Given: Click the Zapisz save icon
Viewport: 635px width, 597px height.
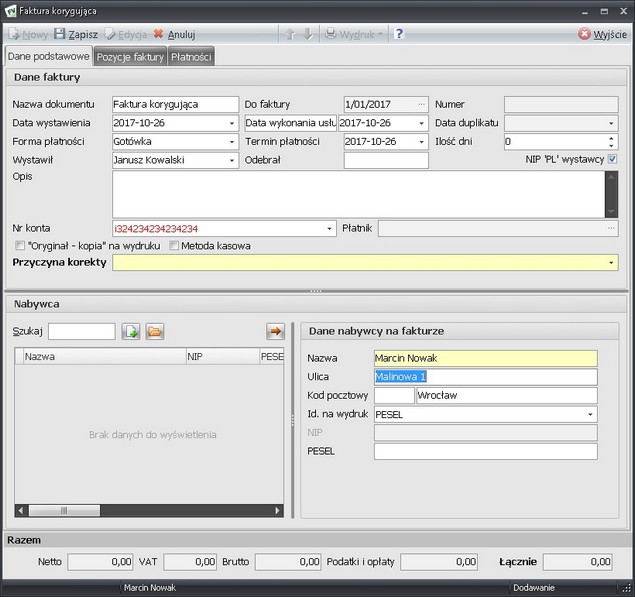Looking at the screenshot, I should point(60,34).
